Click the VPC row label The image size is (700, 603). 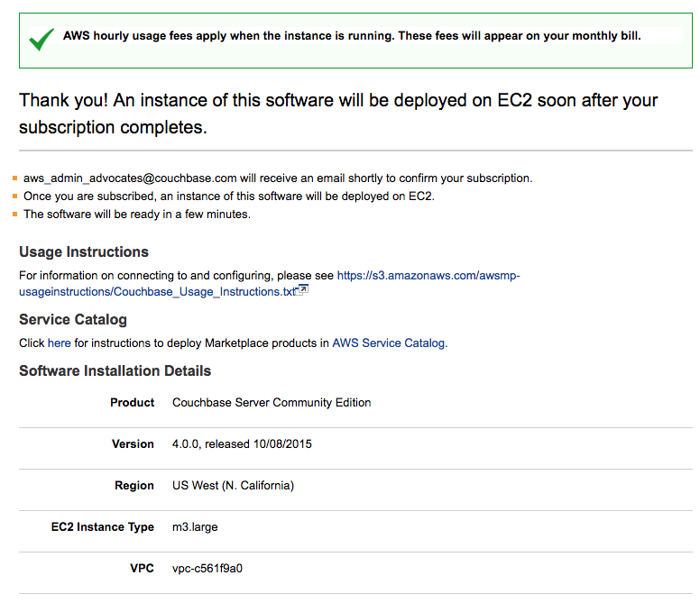pyautogui.click(x=142, y=569)
